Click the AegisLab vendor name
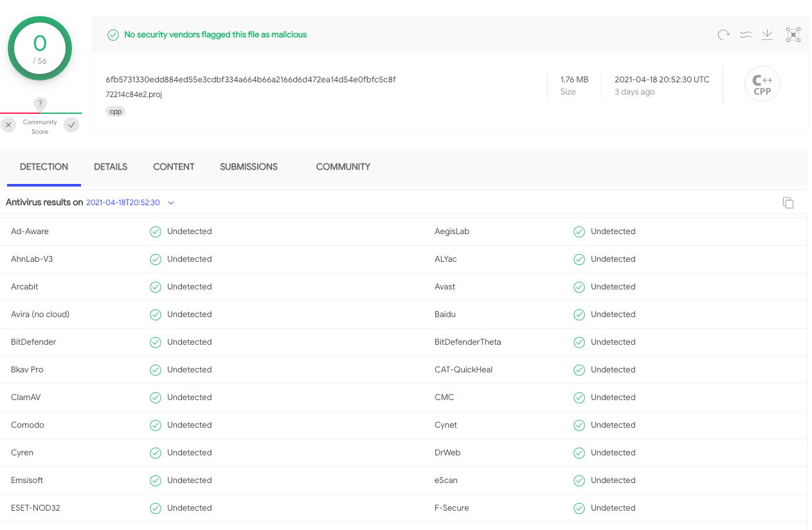The image size is (812, 530). coord(452,232)
